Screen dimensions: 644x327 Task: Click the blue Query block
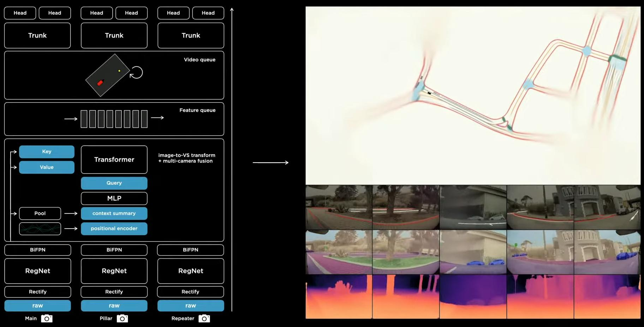coord(114,183)
